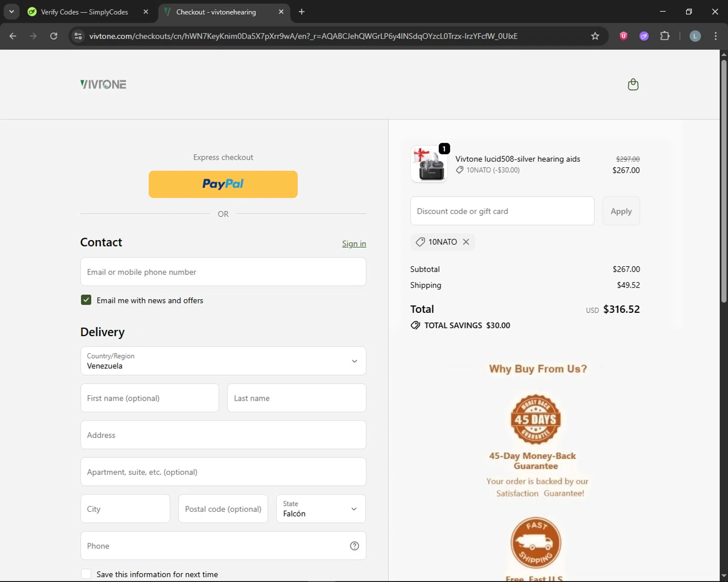Open the shopping bag cart icon
Viewport: 728px width, 582px height.
click(x=633, y=84)
